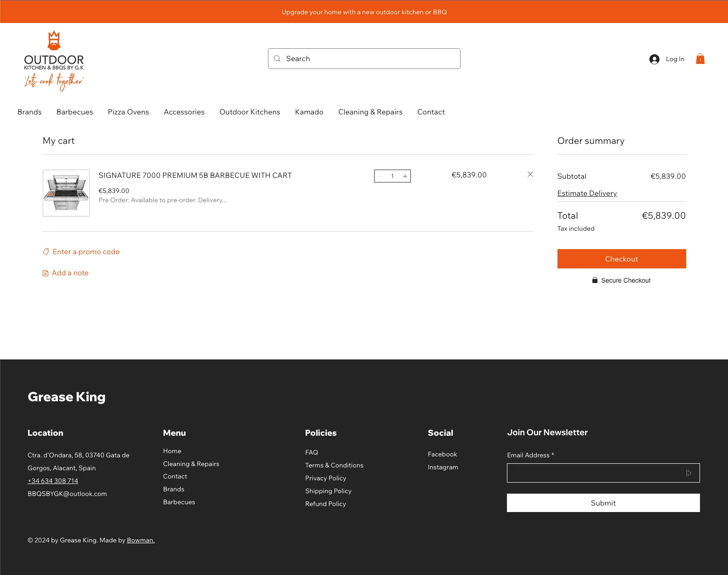The height and width of the screenshot is (575, 728).
Task: Open Shipping Policy link
Action: 328,491
